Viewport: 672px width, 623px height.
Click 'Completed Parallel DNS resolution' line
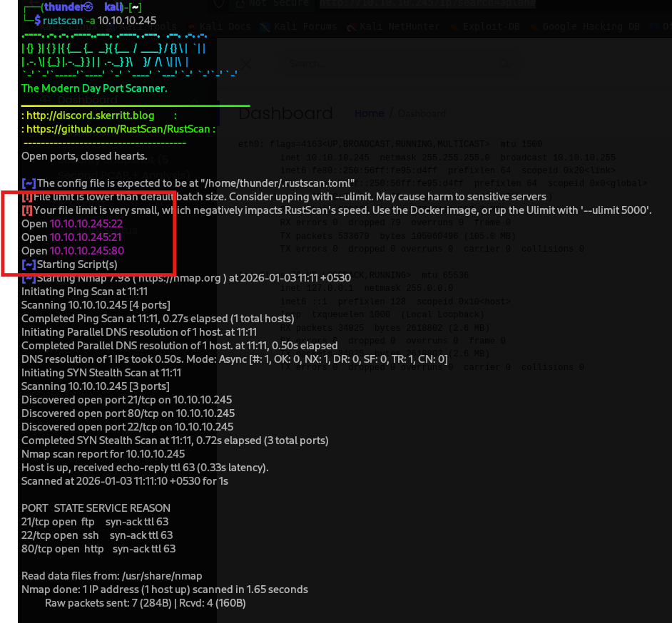click(180, 346)
